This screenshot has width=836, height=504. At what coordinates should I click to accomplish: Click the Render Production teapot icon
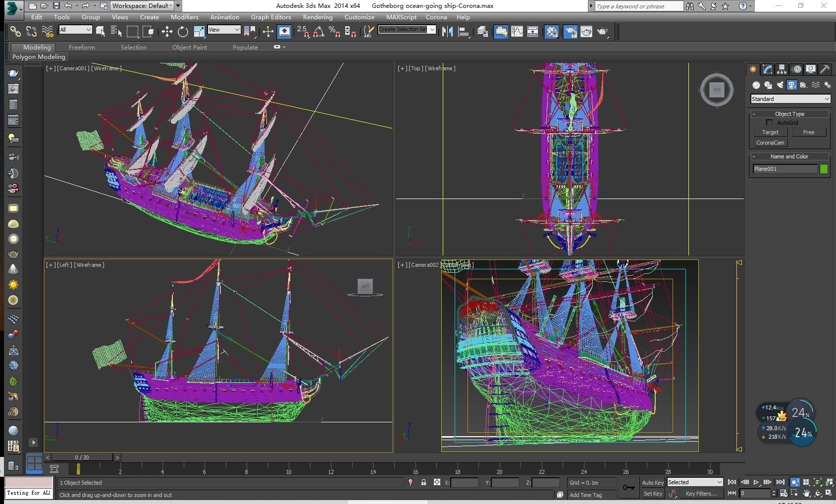(x=602, y=32)
